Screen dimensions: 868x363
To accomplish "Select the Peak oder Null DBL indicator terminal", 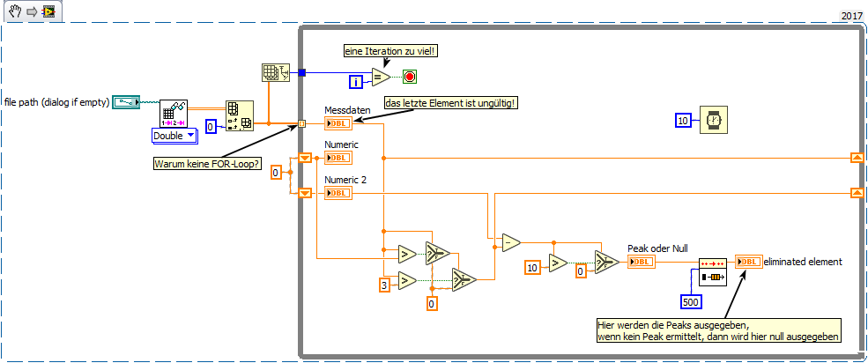I will click(642, 263).
